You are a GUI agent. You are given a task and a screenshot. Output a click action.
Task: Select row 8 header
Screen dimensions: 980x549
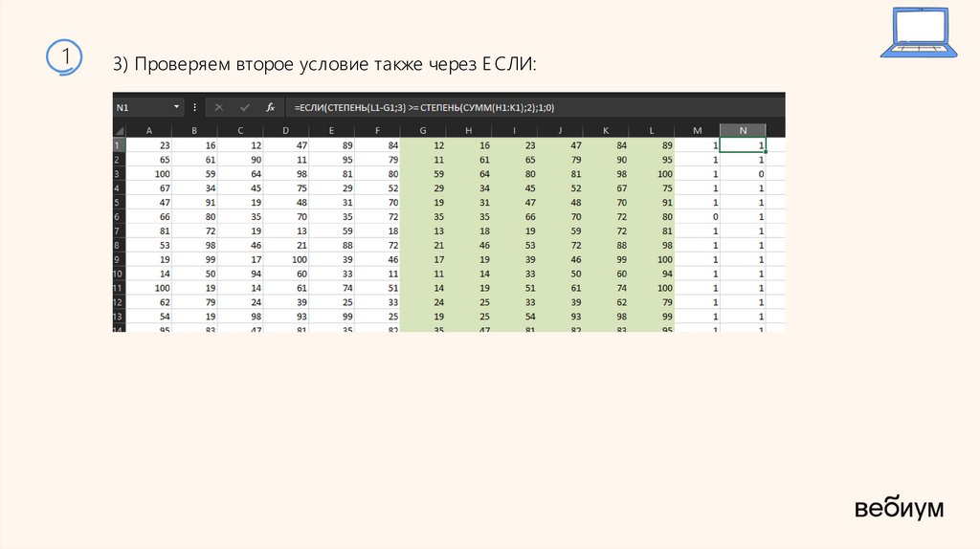[x=120, y=246]
